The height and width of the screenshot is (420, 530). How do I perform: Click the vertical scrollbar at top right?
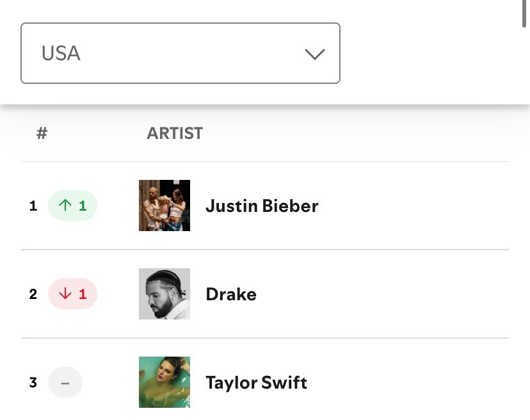[x=526, y=13]
